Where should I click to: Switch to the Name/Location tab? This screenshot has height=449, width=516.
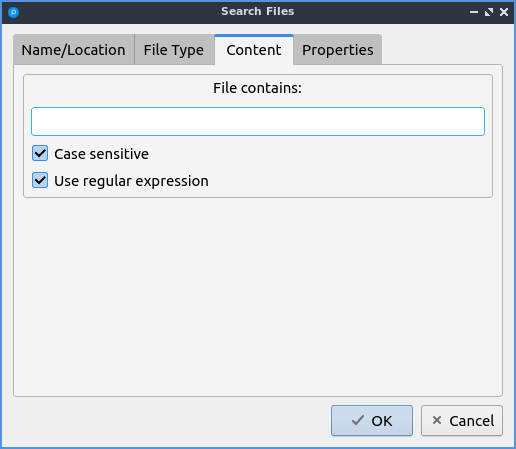74,50
